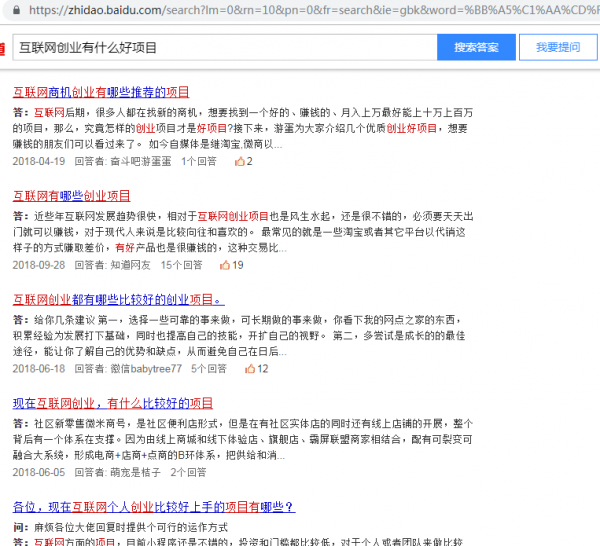This screenshot has height=546, width=600.
Task: Click 1个回答 under first result
Action: 199,161
